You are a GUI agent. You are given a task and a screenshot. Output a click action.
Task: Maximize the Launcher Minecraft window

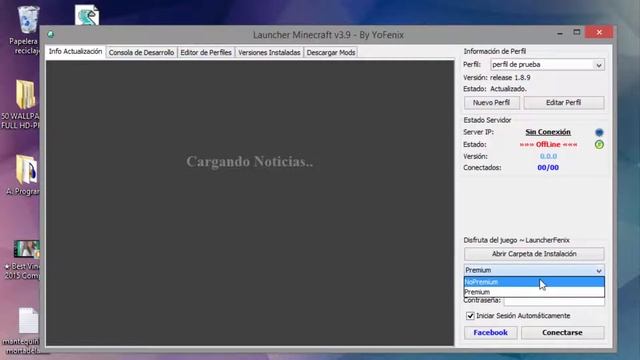[577, 32]
